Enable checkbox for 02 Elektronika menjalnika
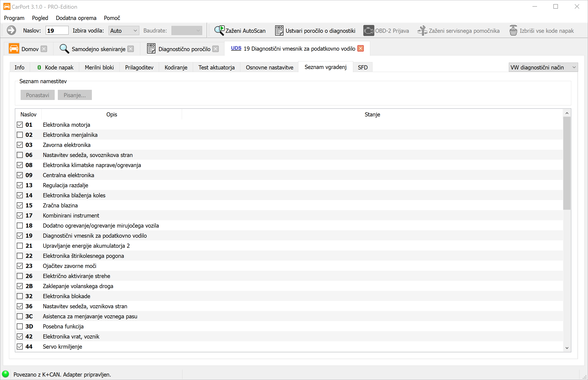The width and height of the screenshot is (588, 380). pos(20,135)
